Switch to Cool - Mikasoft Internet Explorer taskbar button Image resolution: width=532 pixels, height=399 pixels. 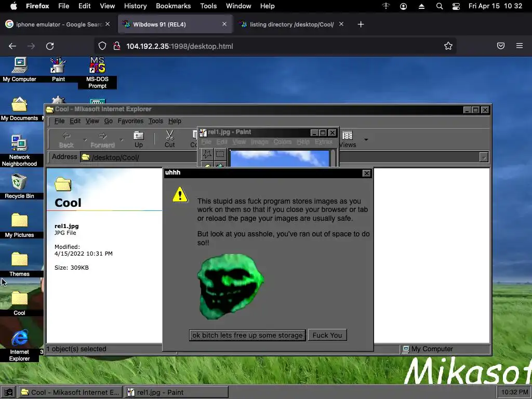(70, 393)
